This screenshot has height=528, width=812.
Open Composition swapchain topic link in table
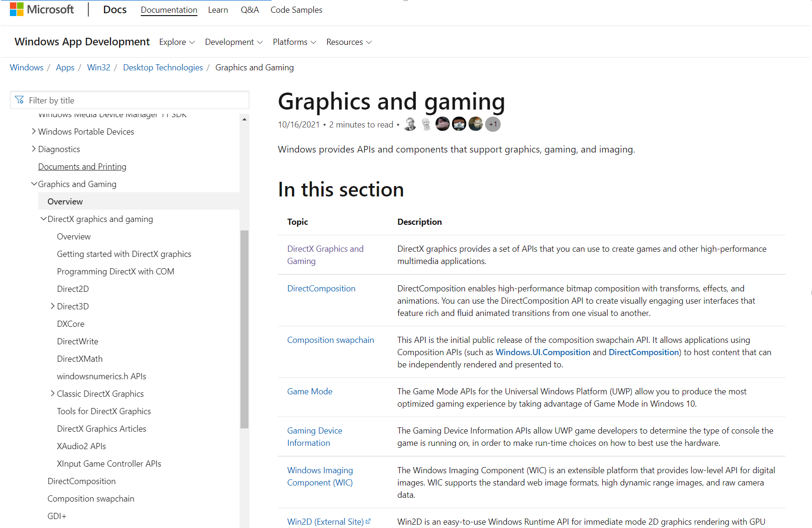click(x=331, y=340)
